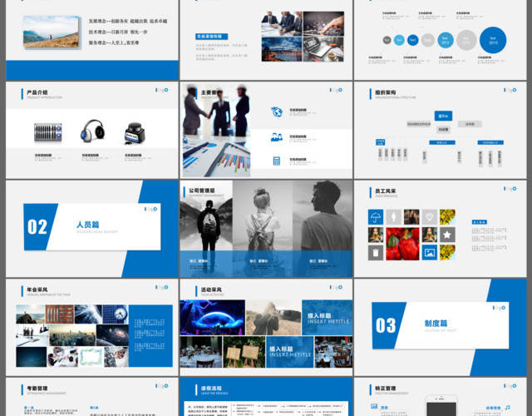This screenshot has width=532, height=416.
Task: Click the 插入标题 block beside the easel photo
Action: point(290,352)
